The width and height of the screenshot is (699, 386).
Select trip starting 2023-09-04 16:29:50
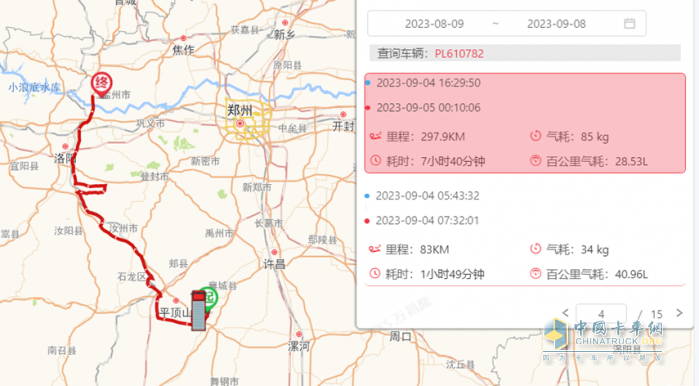428,83
